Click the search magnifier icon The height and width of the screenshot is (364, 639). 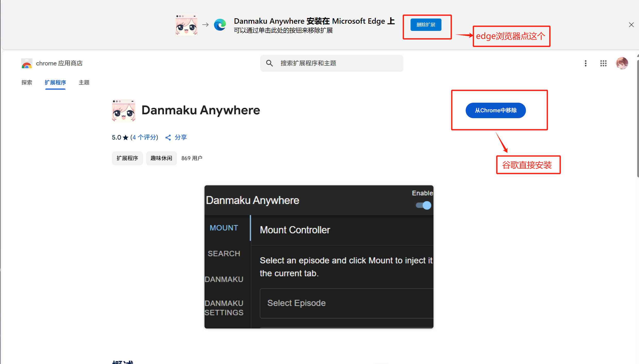(x=269, y=63)
